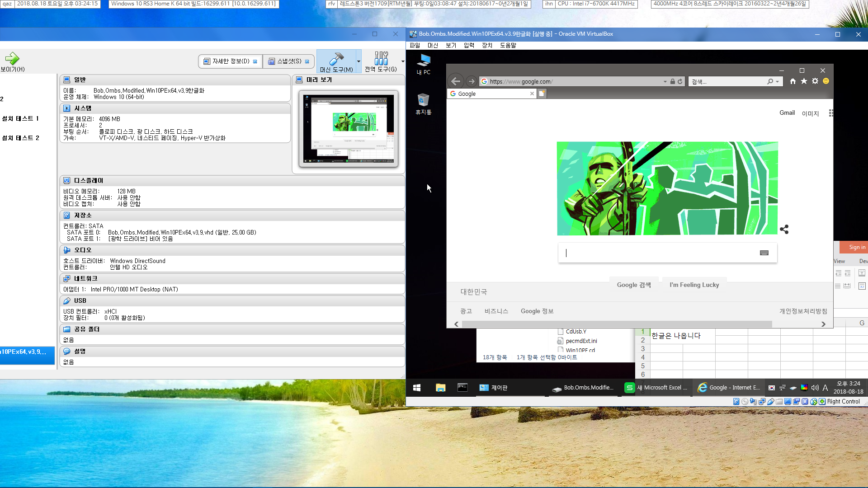The width and height of the screenshot is (868, 488).
Task: Open the 네트워크 (Network) settings header
Action: click(232, 278)
